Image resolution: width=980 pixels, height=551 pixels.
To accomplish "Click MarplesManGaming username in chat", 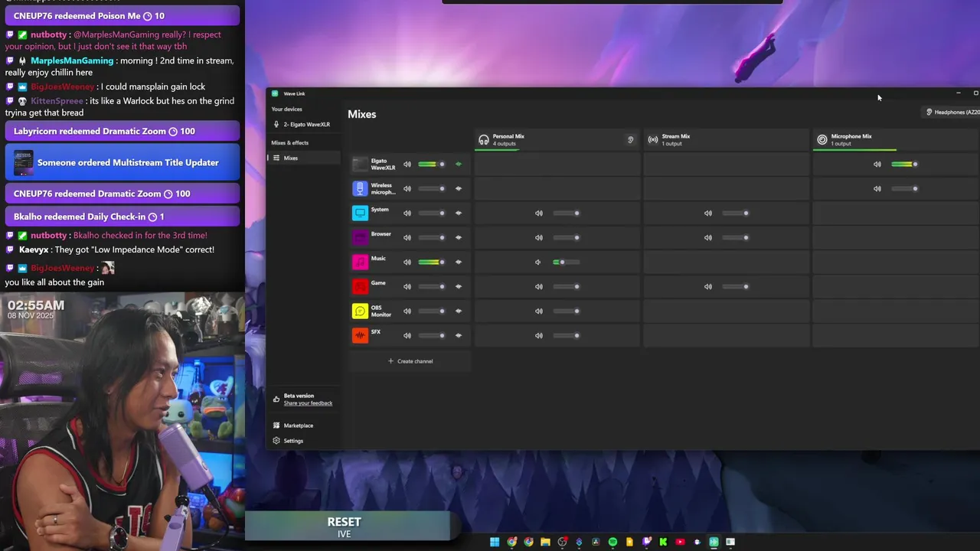I will 72,60.
